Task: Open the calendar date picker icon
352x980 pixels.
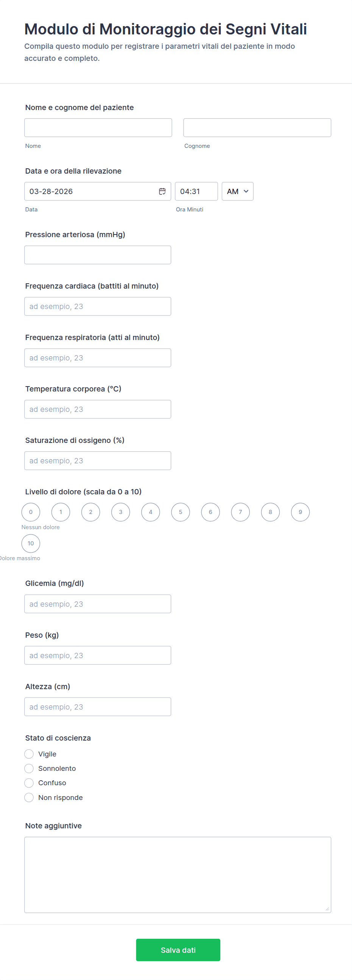Action: pyautogui.click(x=162, y=191)
